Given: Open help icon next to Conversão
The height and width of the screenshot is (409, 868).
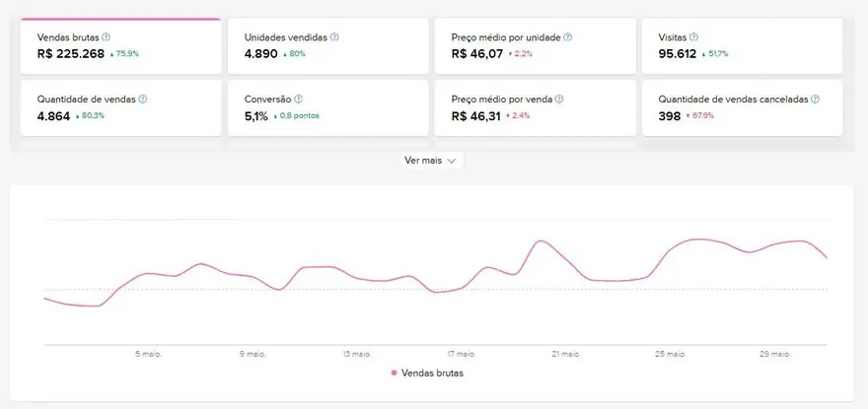Looking at the screenshot, I should click(x=298, y=100).
